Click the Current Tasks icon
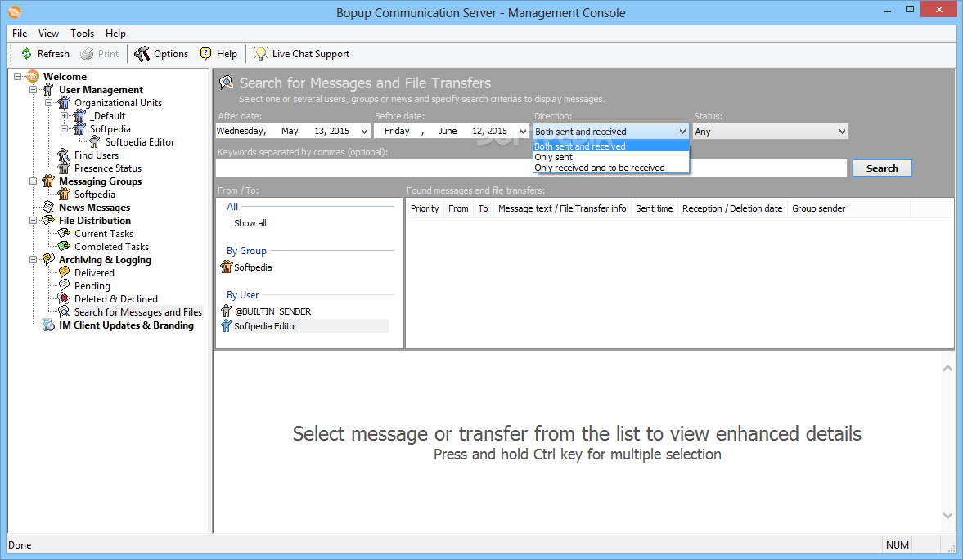Image resolution: width=963 pixels, height=560 pixels. [64, 234]
